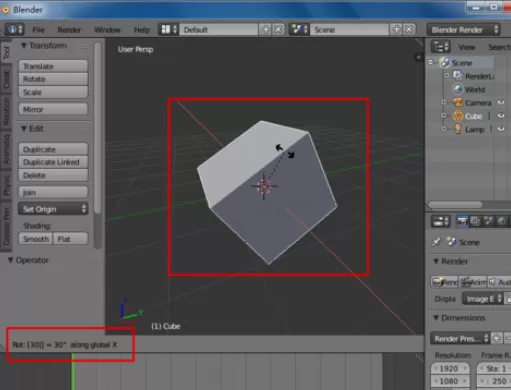Screen dimensions: 511x390
Task: Delete the Default screen layout
Action: point(278,30)
